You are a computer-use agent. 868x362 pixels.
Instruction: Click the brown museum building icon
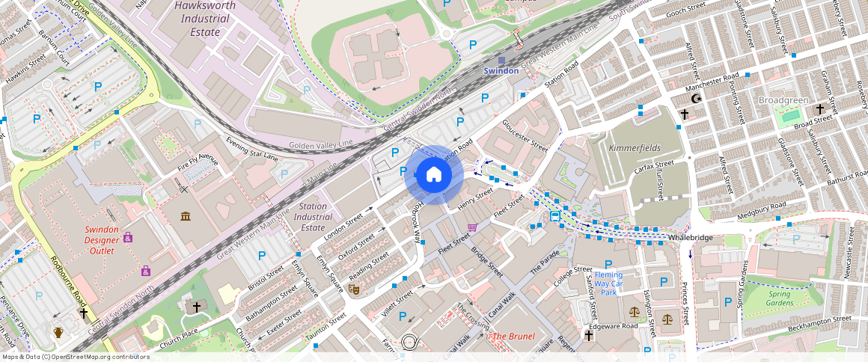pyautogui.click(x=186, y=216)
